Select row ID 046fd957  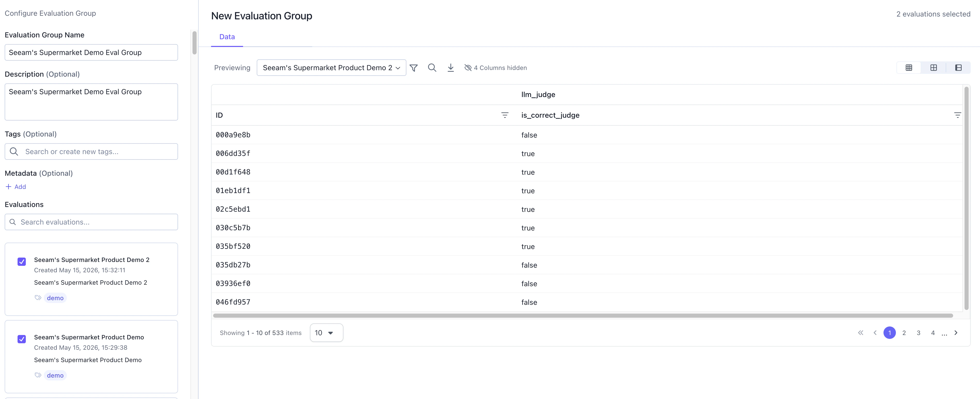(x=233, y=302)
